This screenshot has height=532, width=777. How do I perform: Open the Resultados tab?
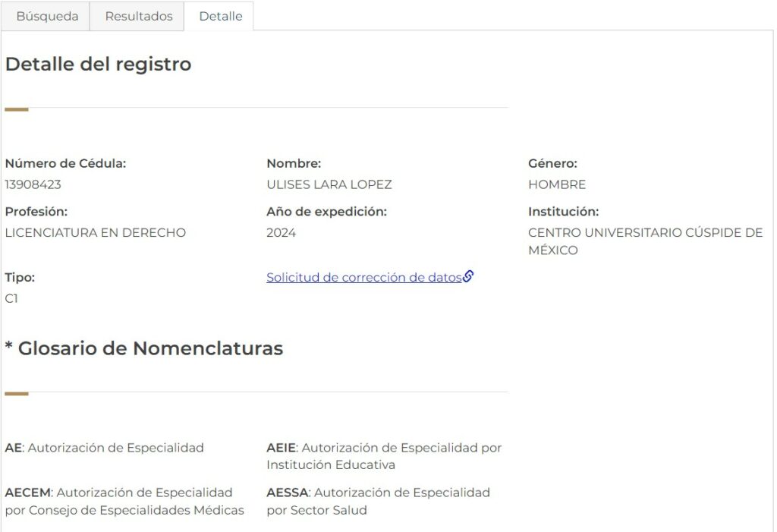point(139,16)
